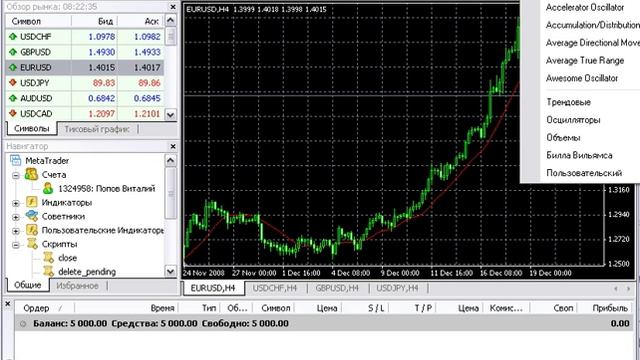Click the USDJPY ask value 89.86
This screenshot has width=640, height=360.
(149, 83)
